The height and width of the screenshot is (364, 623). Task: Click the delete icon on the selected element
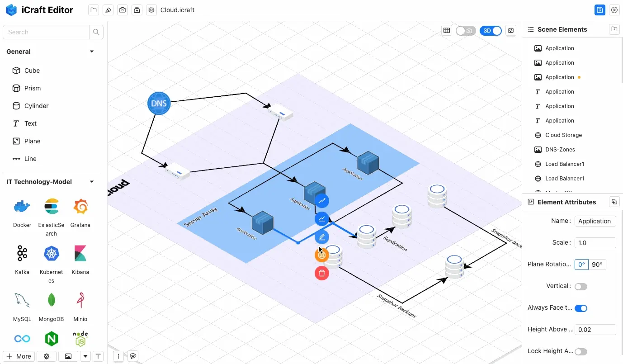[x=321, y=273]
